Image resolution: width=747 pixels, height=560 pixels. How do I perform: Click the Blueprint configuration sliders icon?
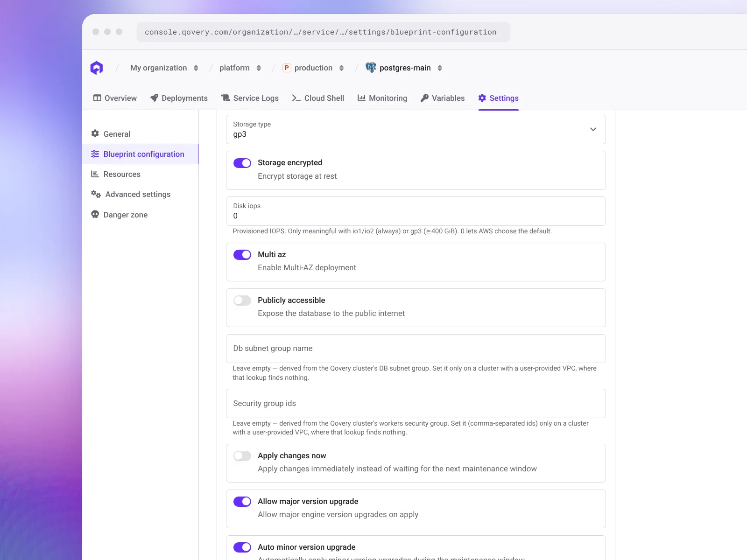(95, 154)
